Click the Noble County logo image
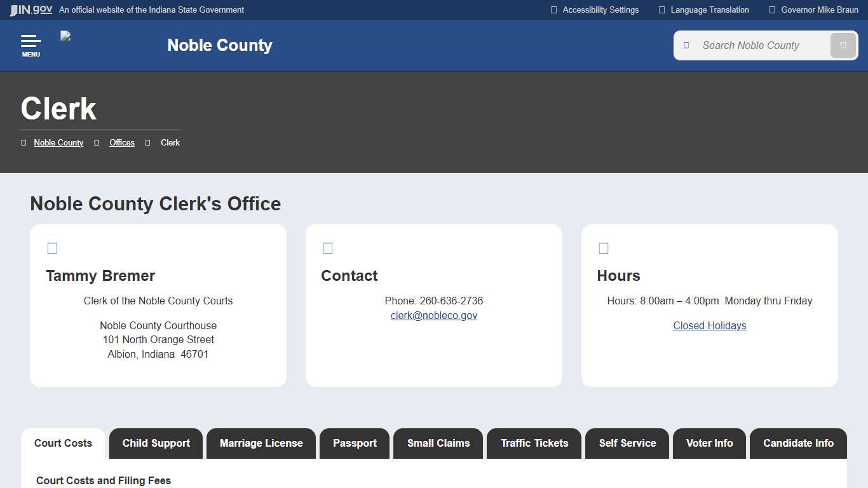868x488 pixels. point(64,37)
